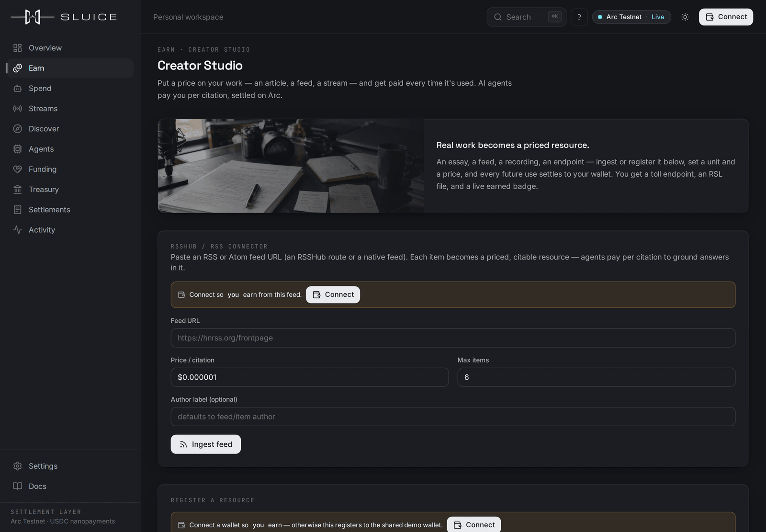Click the Creator Studio page title
Viewport: 766px width, 532px height.
point(200,66)
